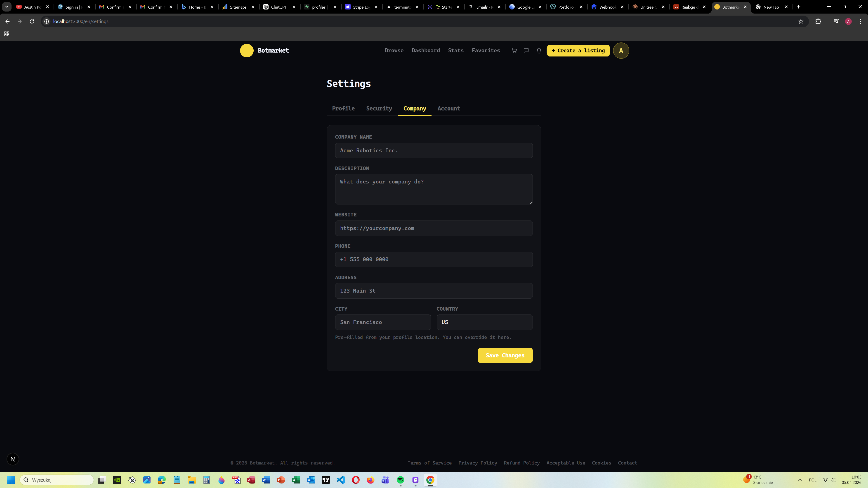Click the Save Changes button

(x=505, y=355)
